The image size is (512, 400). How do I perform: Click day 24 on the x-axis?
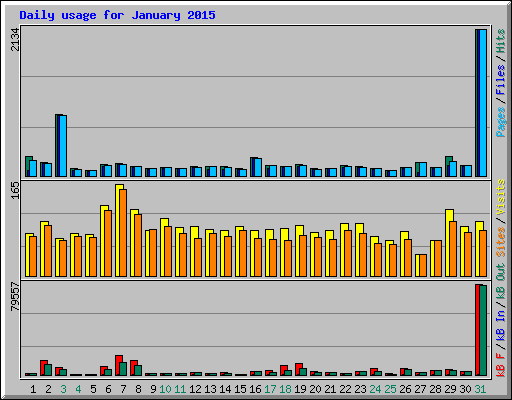(375, 389)
